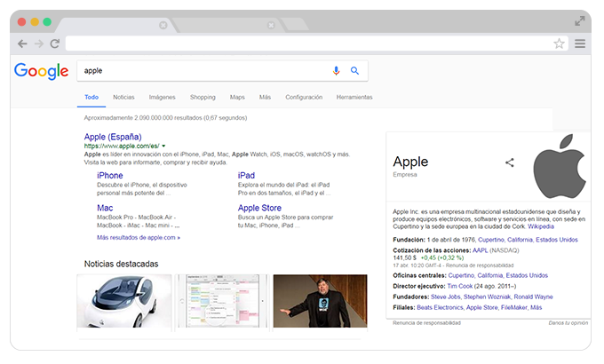Screen dimensions: 604x364
Task: Click Más link under Filiales
Action: [x=536, y=308]
